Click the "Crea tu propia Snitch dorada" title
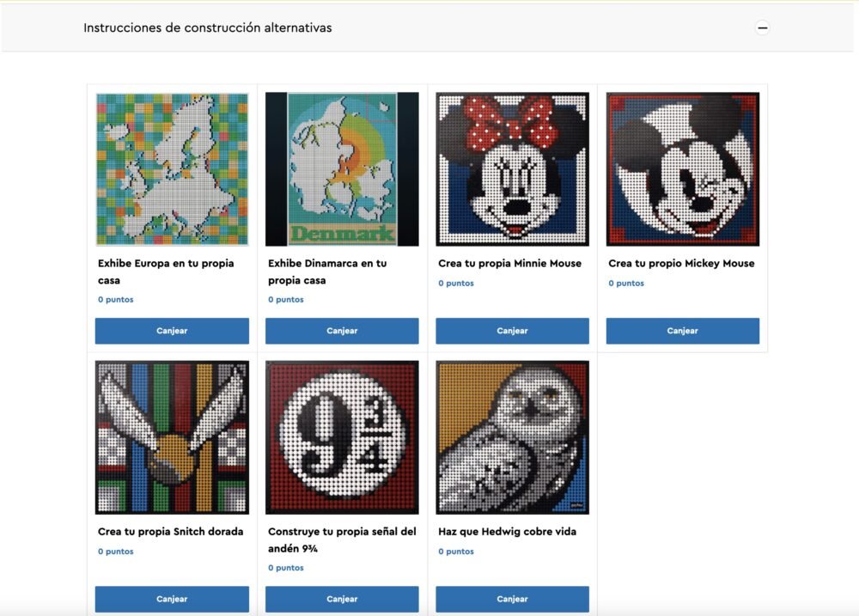859x616 pixels. point(170,532)
